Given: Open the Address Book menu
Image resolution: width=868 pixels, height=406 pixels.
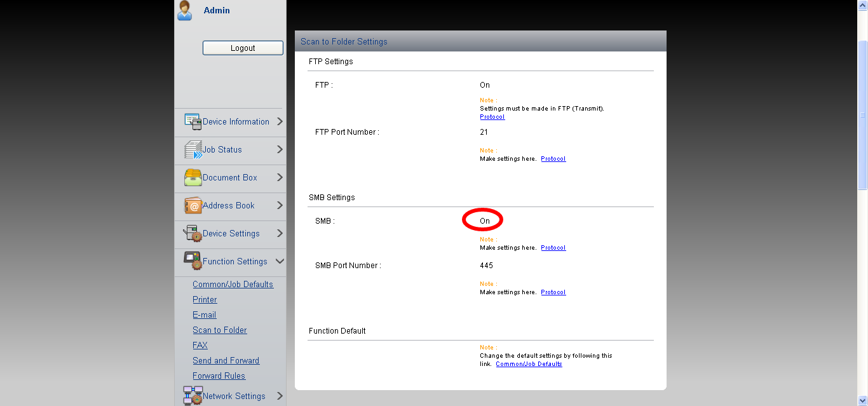Looking at the screenshot, I should point(230,206).
